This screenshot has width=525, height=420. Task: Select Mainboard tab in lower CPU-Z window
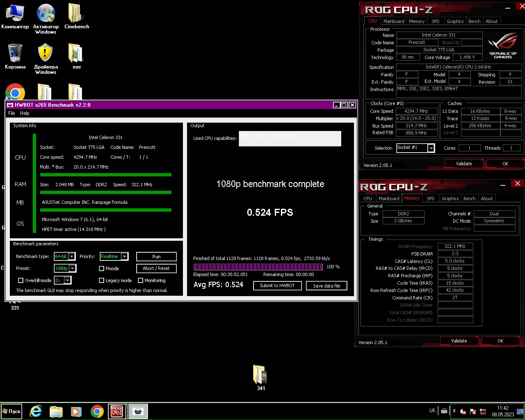click(389, 199)
